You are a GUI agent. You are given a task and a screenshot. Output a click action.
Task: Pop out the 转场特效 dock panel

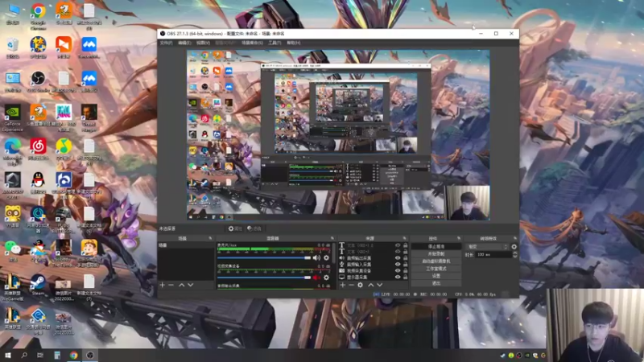(514, 238)
